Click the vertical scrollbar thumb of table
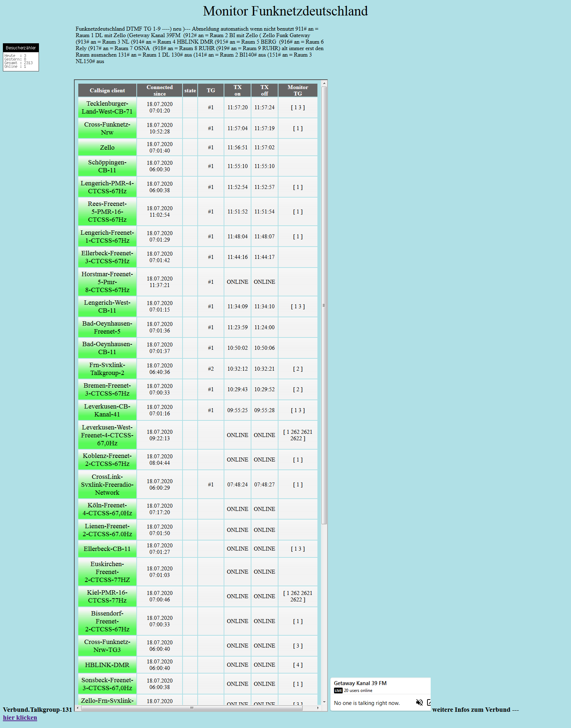 [324, 305]
